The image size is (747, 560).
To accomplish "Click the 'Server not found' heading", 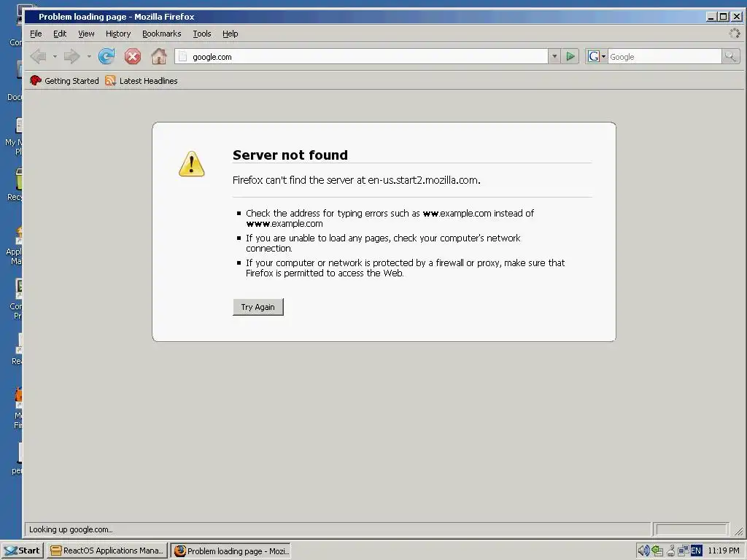I will (x=290, y=155).
